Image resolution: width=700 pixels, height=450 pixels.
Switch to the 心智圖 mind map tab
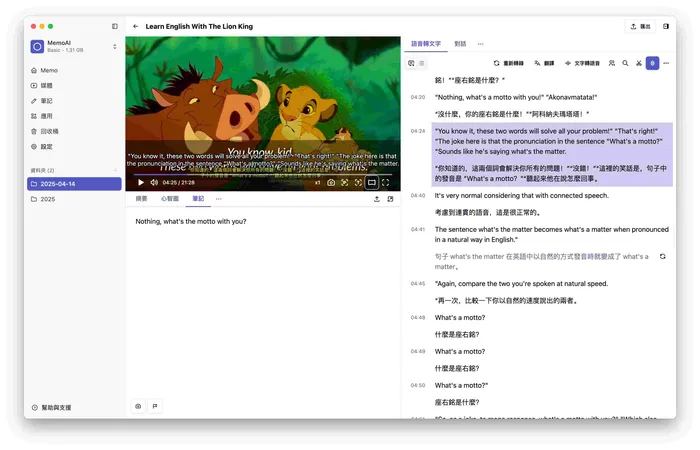pyautogui.click(x=170, y=199)
